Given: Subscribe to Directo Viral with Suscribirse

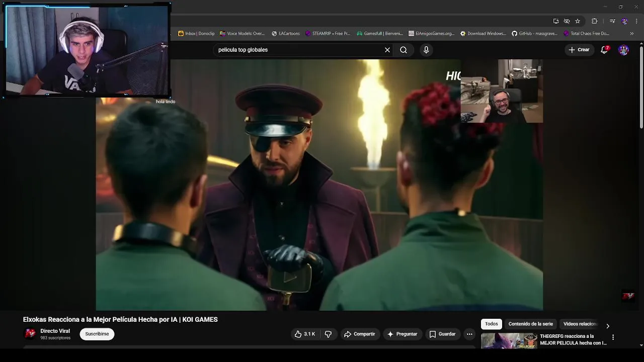Looking at the screenshot, I should (x=97, y=334).
